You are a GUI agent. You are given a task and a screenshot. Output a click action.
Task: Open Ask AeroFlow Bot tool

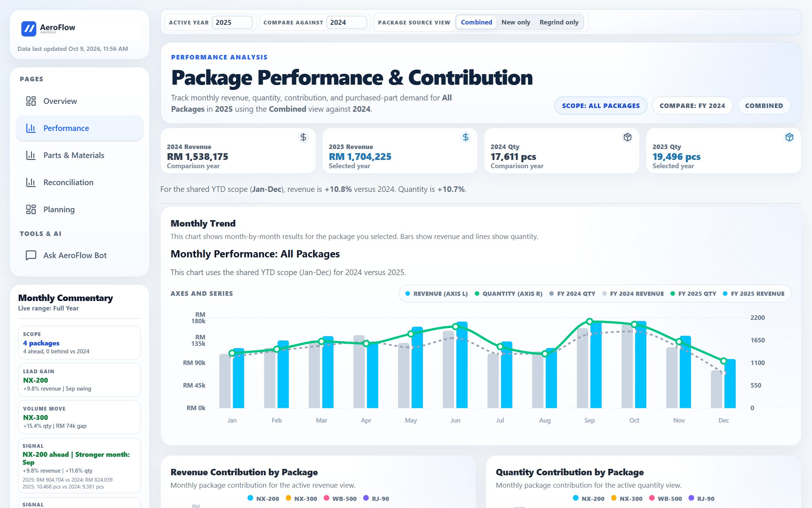pyautogui.click(x=79, y=256)
